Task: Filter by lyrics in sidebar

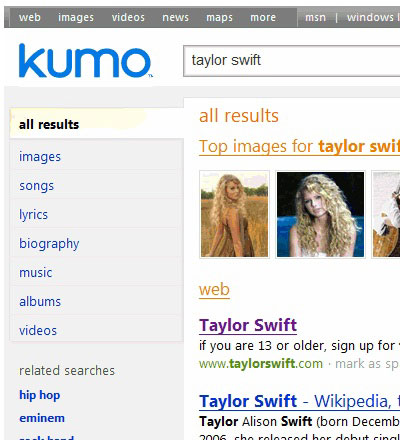Action: 33,215
